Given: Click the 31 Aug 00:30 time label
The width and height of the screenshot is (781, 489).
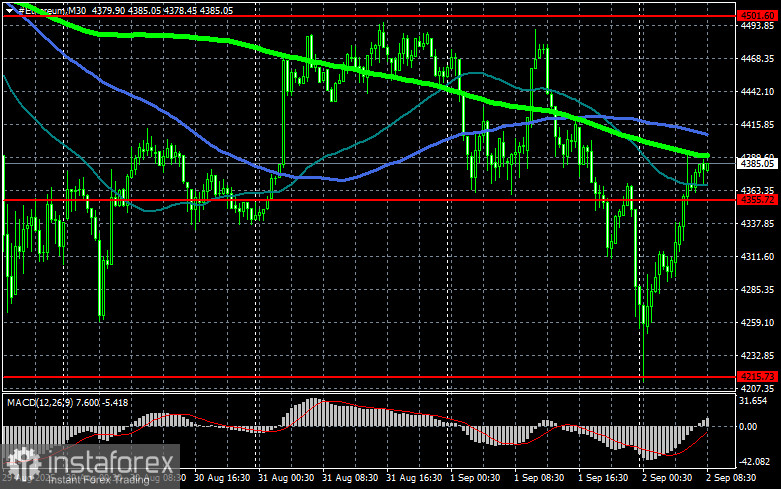Looking at the screenshot, I should [x=286, y=478].
